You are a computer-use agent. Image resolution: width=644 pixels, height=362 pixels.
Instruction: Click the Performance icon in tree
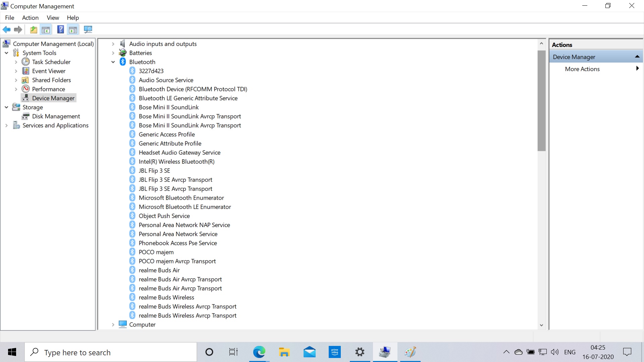pos(26,89)
